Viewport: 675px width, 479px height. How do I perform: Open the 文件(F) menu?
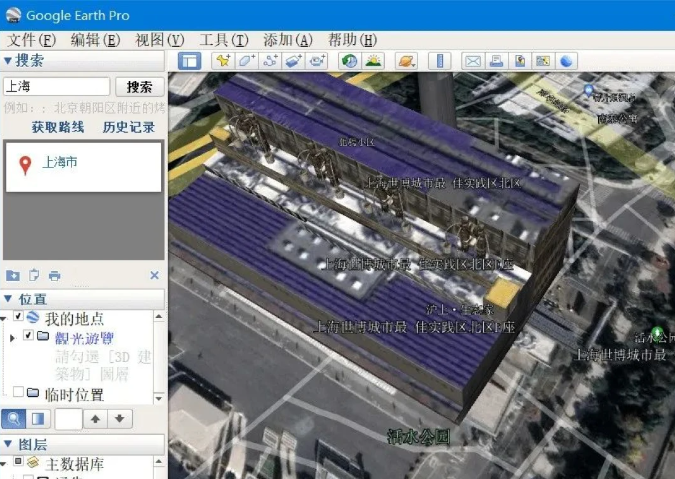[x=31, y=40]
